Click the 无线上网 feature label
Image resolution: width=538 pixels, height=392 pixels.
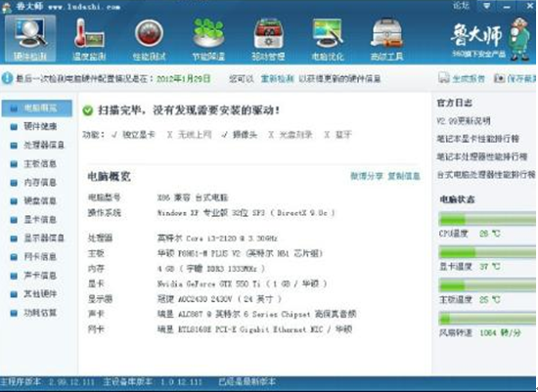(195, 135)
